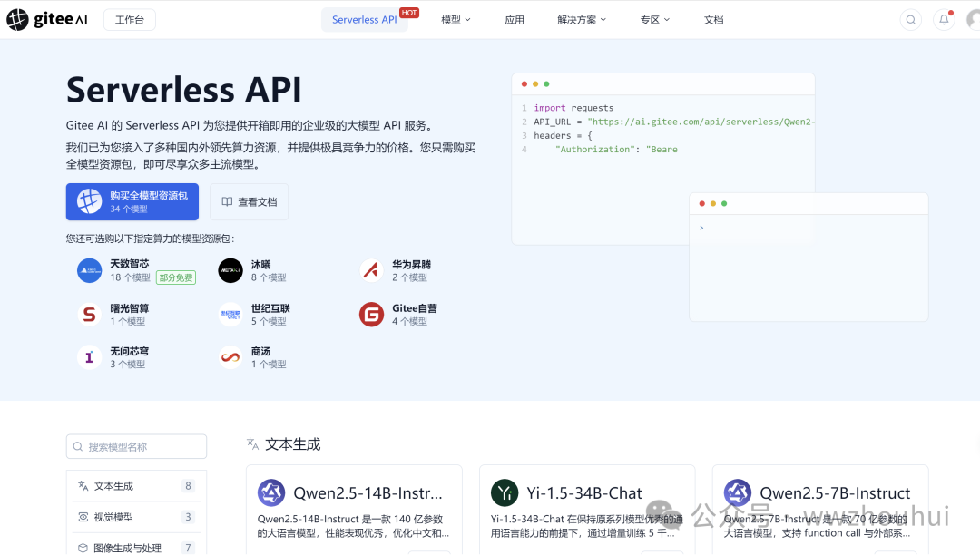Expand the 专区 dropdown menu

[655, 20]
